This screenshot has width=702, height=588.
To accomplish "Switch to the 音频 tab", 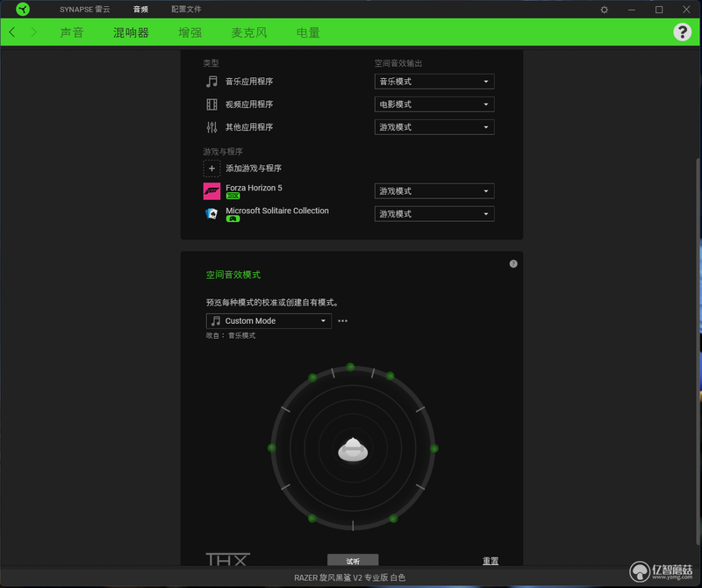I will tap(140, 10).
